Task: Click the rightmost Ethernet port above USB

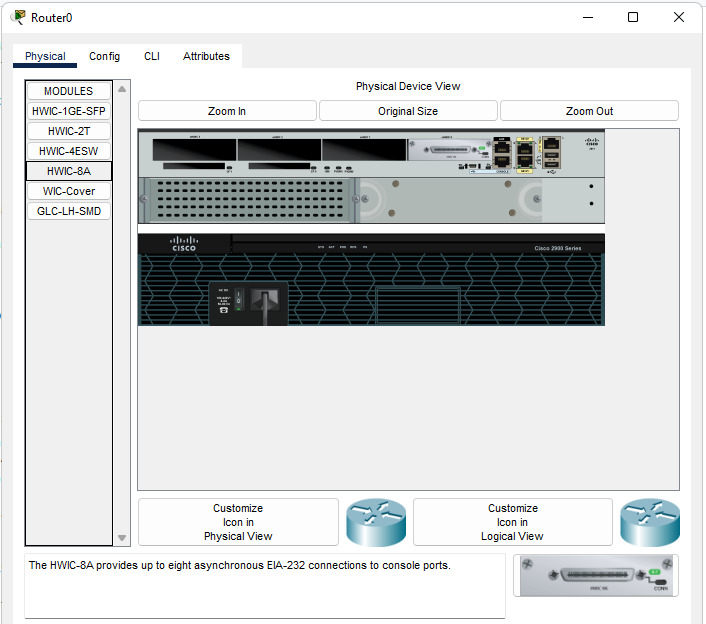Action: click(x=551, y=145)
